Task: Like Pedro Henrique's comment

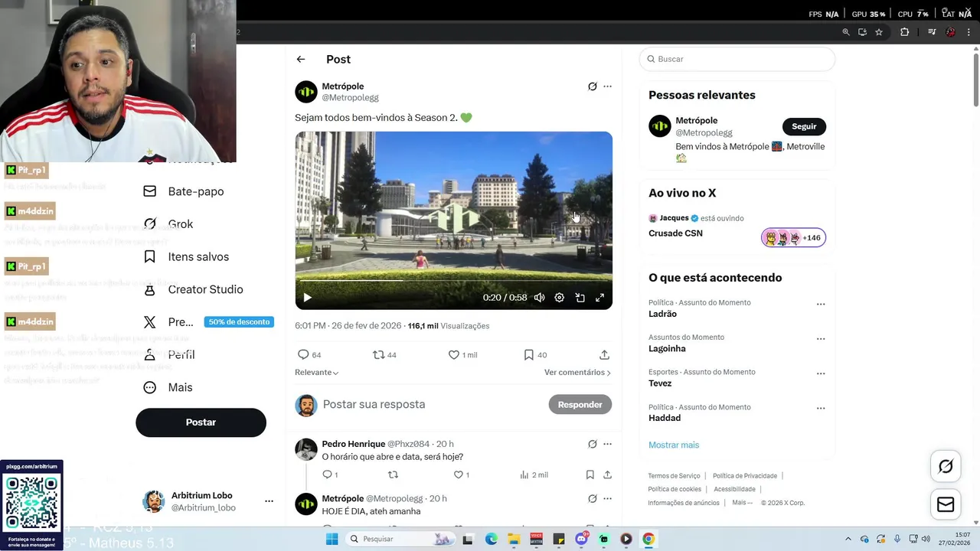Action: 461,475
